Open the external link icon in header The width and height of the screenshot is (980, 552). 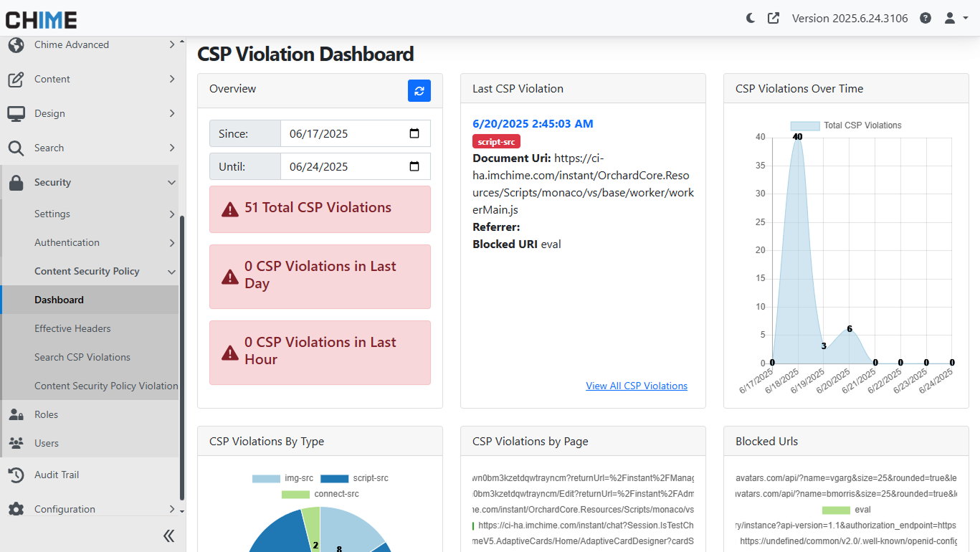click(774, 18)
